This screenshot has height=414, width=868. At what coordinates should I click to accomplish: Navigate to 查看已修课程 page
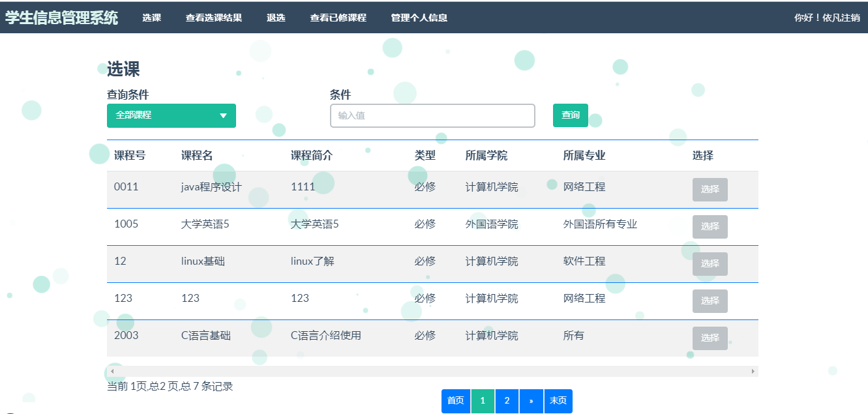pyautogui.click(x=338, y=18)
